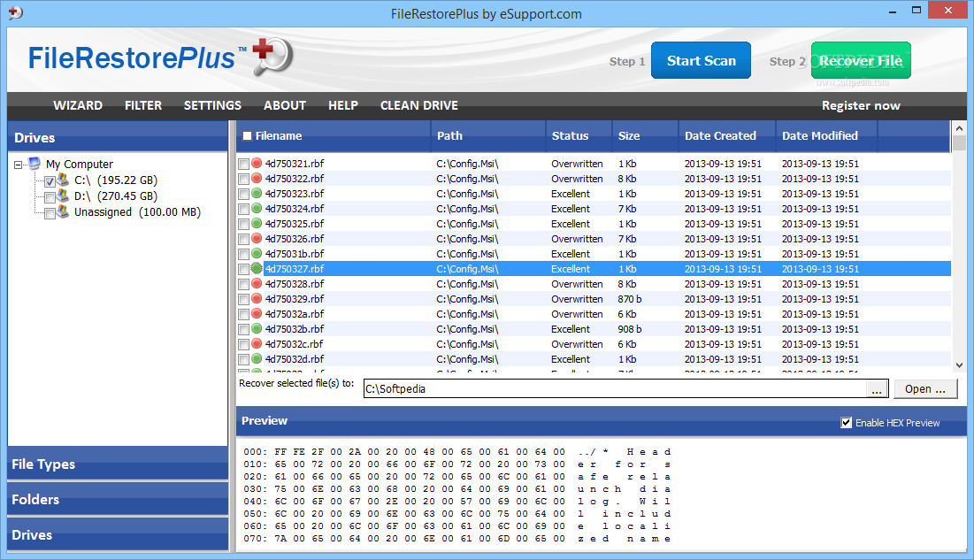Click green status icon for 4d750325.rbf

(x=257, y=223)
